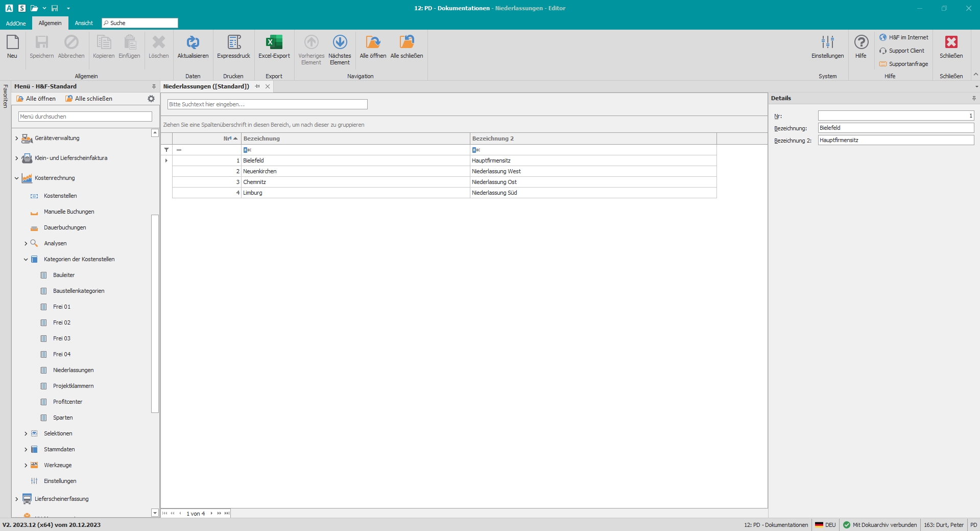Toggle Nr column sort order
The image size is (980, 531).
[x=230, y=138]
